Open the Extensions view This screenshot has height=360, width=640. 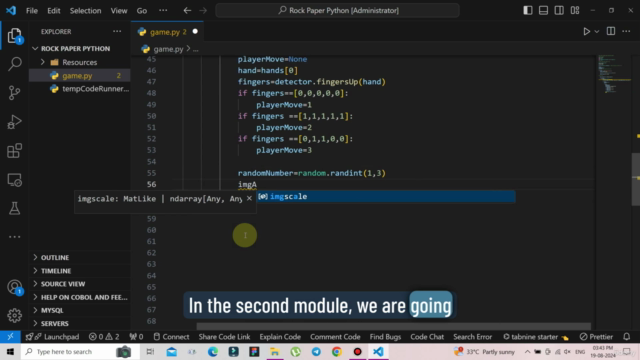click(x=15, y=151)
